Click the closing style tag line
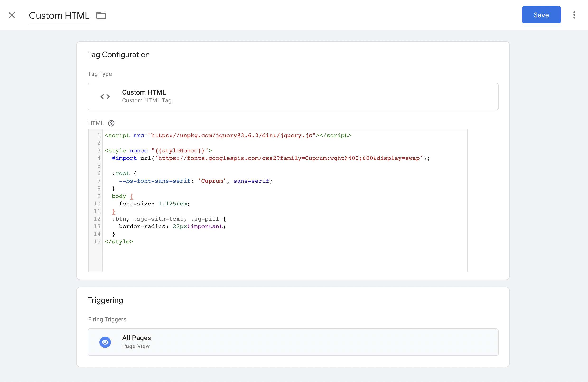588x382 pixels. [x=119, y=241]
